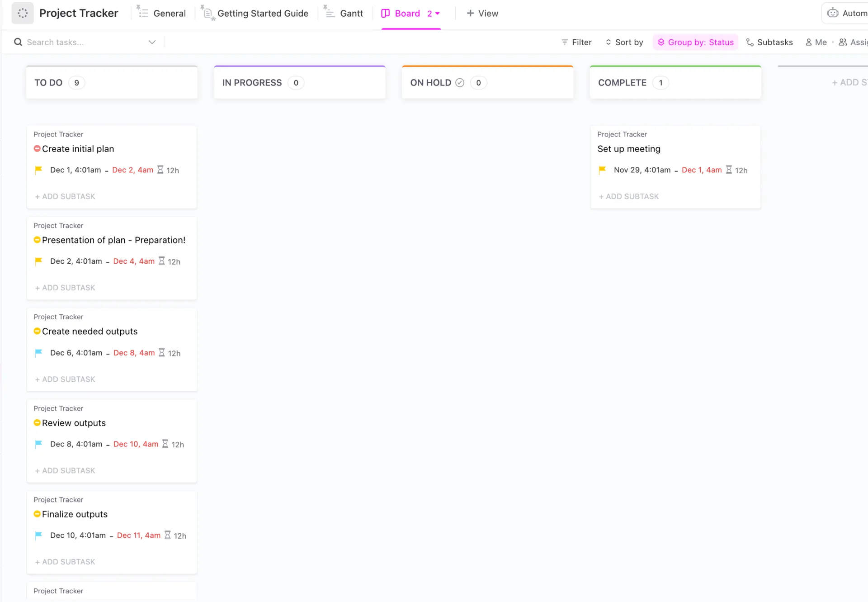Click due date Dec 8, 4am
The width and height of the screenshot is (868, 602).
point(134,353)
